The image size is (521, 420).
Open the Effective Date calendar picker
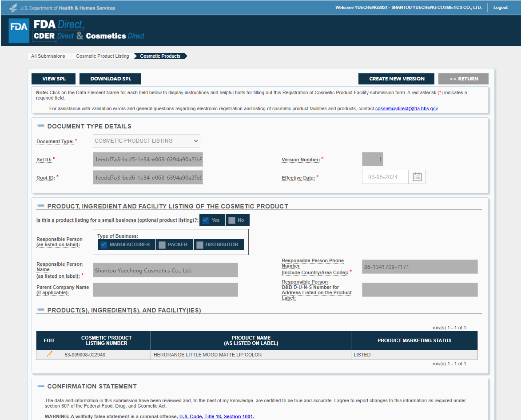[x=417, y=177]
